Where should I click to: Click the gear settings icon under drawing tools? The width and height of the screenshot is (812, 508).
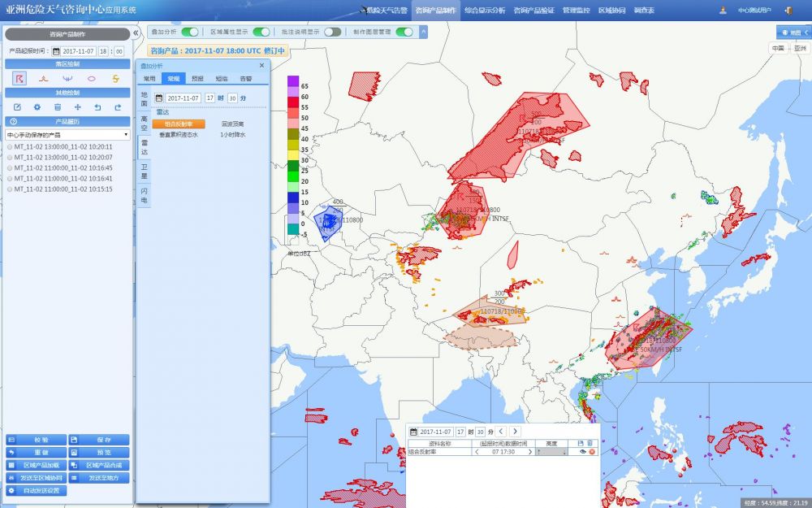click(x=37, y=107)
